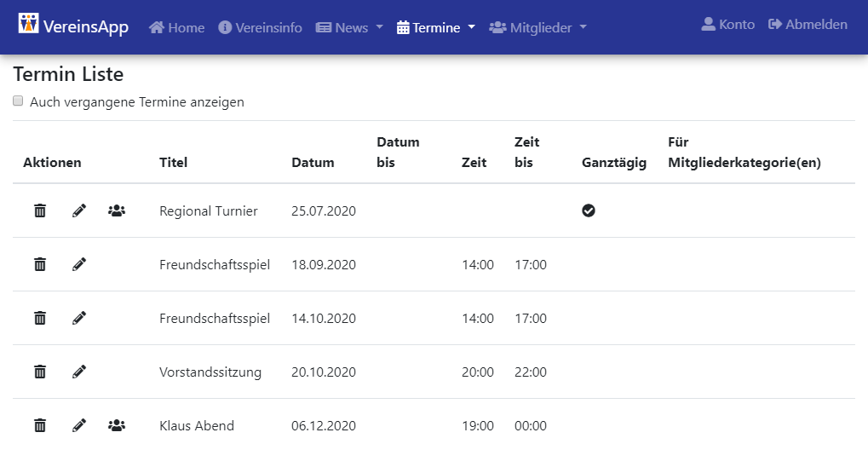
Task: Click the Ganztägig column header
Action: (x=614, y=162)
